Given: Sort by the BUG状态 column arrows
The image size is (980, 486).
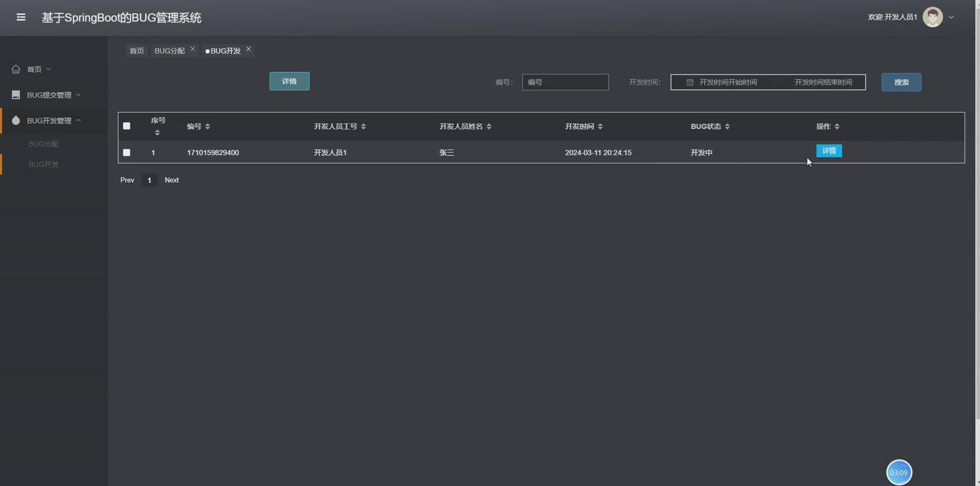Looking at the screenshot, I should point(727,127).
